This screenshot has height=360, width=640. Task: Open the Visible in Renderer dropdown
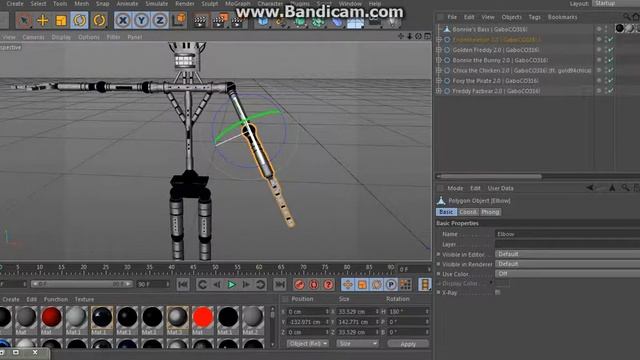pyautogui.click(x=567, y=264)
